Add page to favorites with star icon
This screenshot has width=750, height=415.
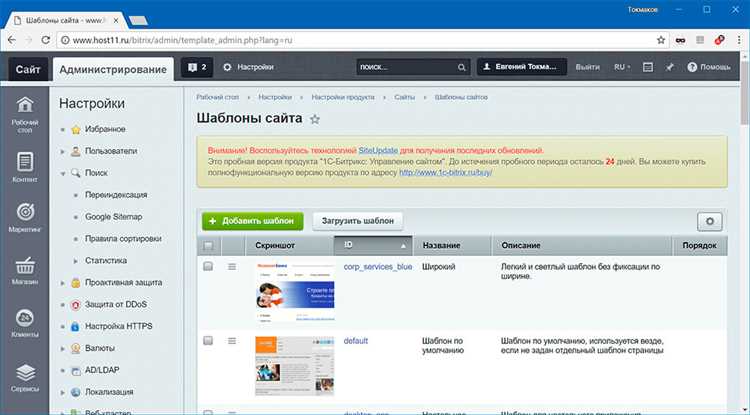click(x=315, y=119)
